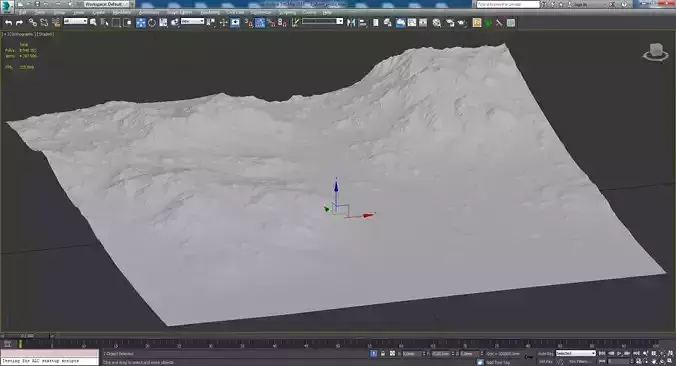Activate the Unlink Selection tool
Image resolution: width=676 pixels, height=366 pixels.
(x=44, y=22)
